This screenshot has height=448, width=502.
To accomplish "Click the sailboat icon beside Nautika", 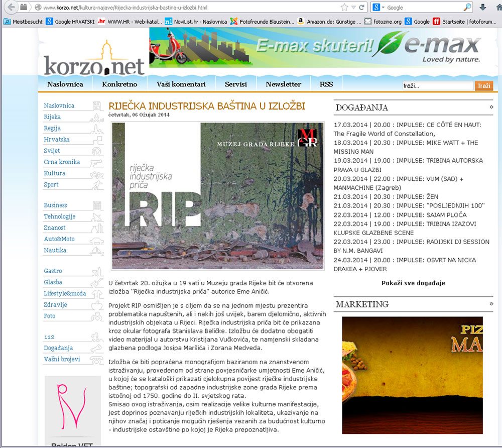I will [x=96, y=251].
